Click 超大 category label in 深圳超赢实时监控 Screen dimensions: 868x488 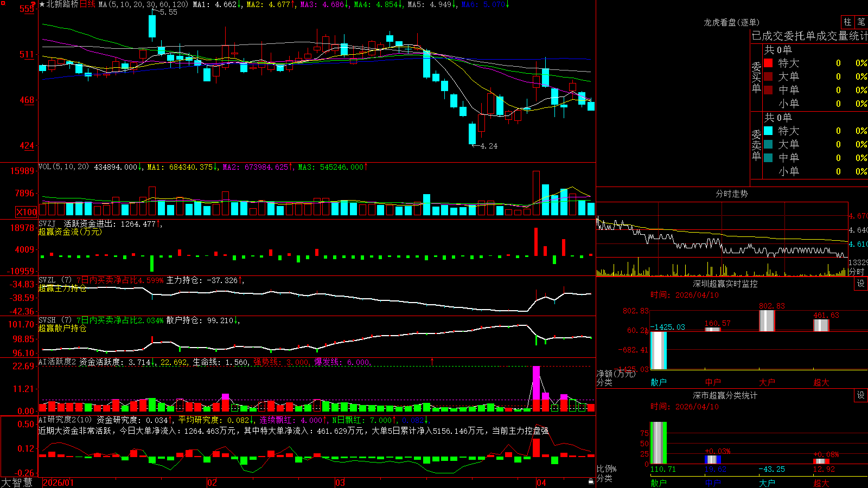click(821, 382)
